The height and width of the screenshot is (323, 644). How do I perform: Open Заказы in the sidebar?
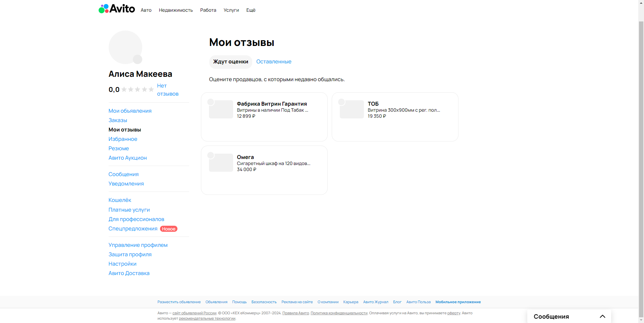[x=118, y=120]
